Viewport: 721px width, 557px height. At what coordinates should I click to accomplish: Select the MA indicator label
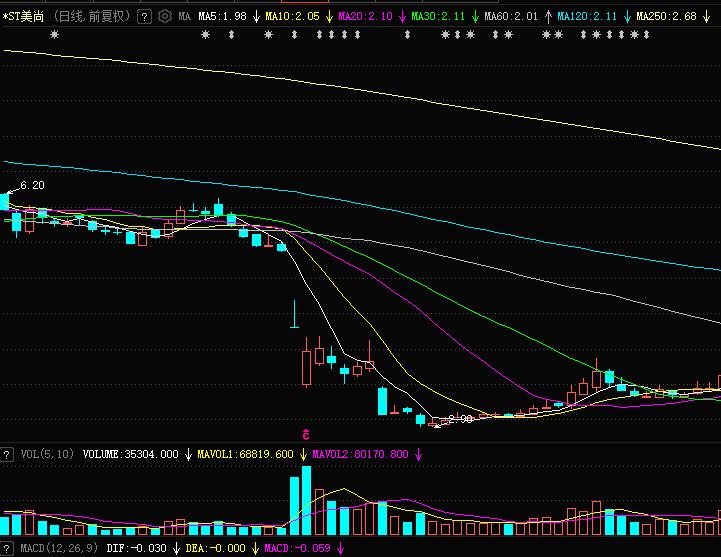[184, 17]
